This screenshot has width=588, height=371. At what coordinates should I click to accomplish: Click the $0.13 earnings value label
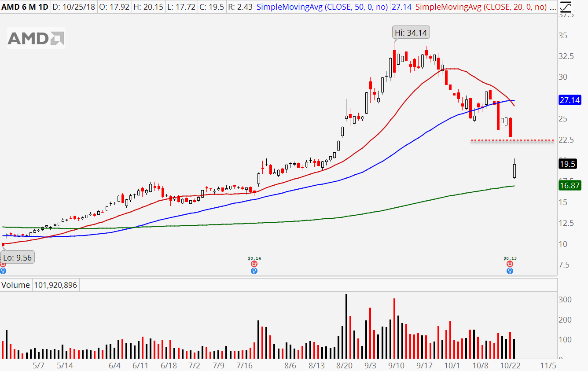coord(510,258)
